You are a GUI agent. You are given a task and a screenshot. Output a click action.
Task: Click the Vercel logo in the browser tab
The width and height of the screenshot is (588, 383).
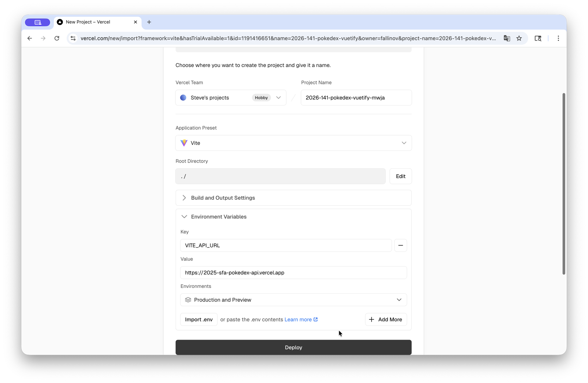(x=60, y=22)
